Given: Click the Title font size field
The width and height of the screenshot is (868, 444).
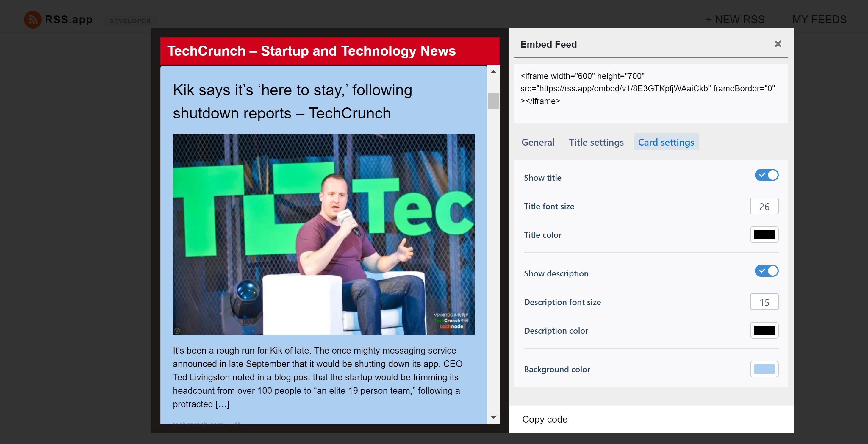Looking at the screenshot, I should (x=764, y=206).
